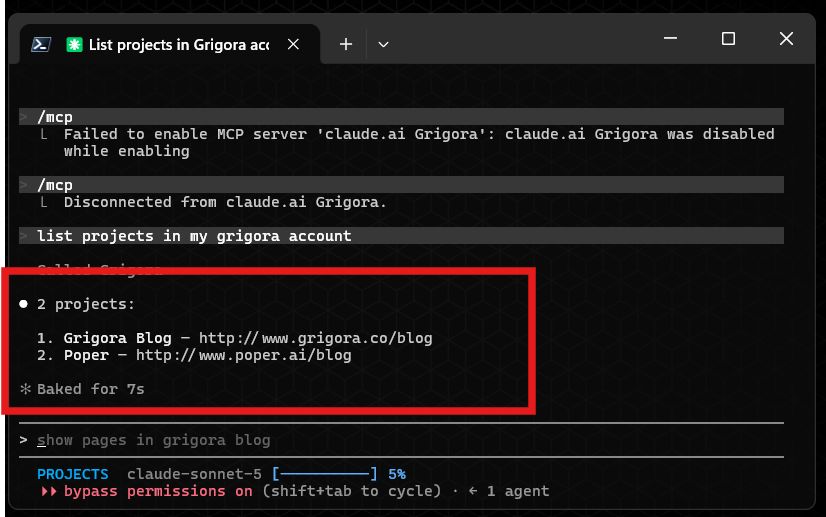Maximize the terminal window
826x517 pixels.
point(728,38)
